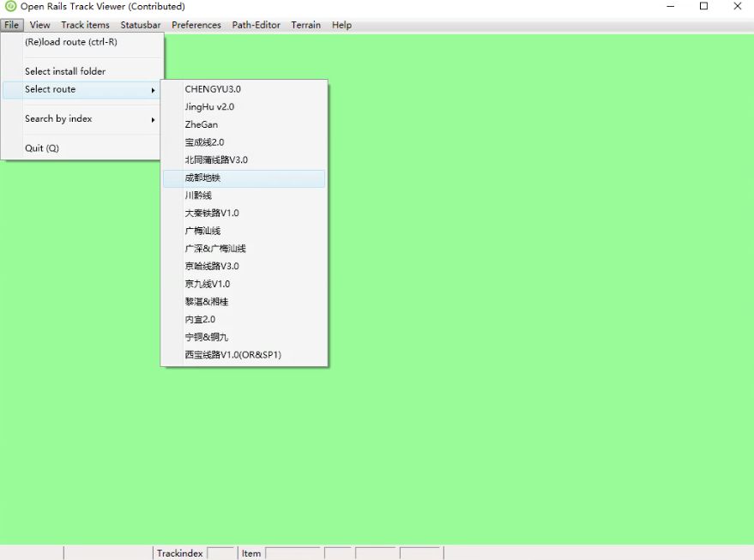Maximize the Track Viewer window

(x=703, y=7)
